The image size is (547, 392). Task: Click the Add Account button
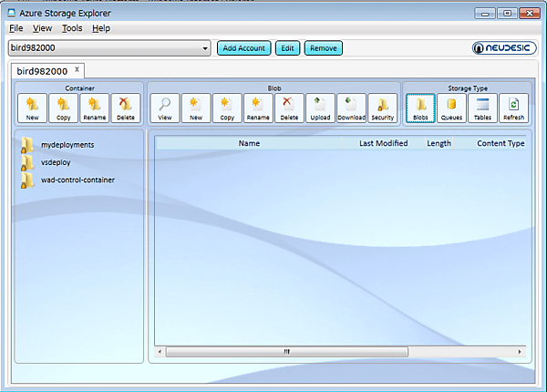(x=244, y=48)
